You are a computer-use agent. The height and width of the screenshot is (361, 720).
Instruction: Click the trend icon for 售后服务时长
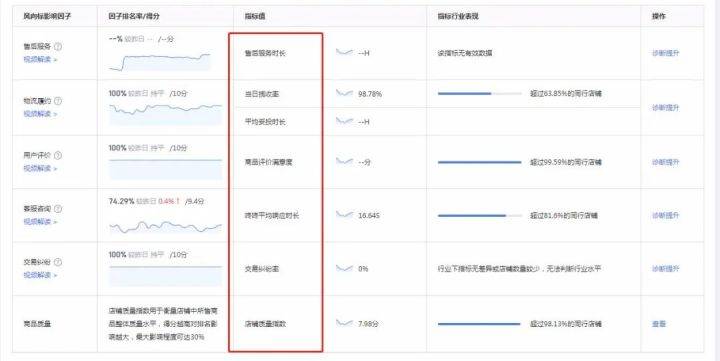click(344, 52)
